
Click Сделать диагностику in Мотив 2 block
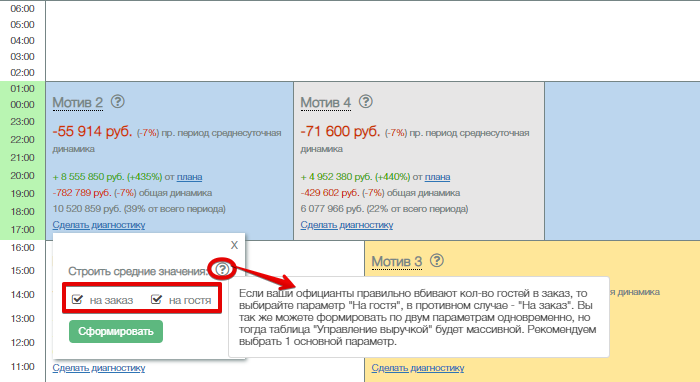pyautogui.click(x=99, y=225)
